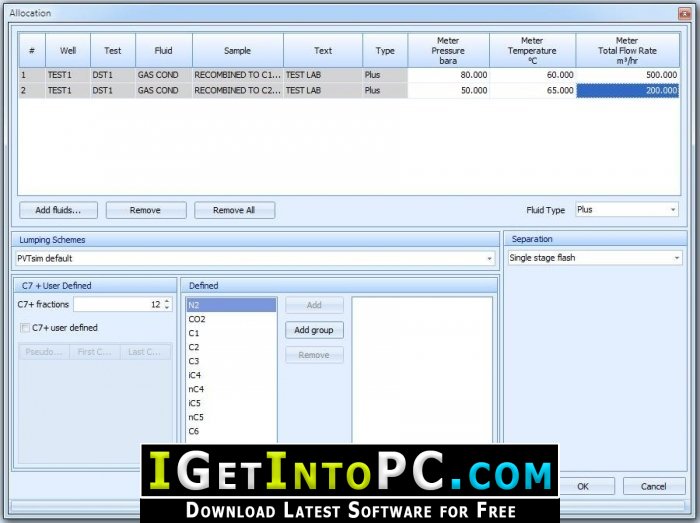Screen dimensions: 700x523
Task: Click the Remove All button
Action: click(234, 210)
